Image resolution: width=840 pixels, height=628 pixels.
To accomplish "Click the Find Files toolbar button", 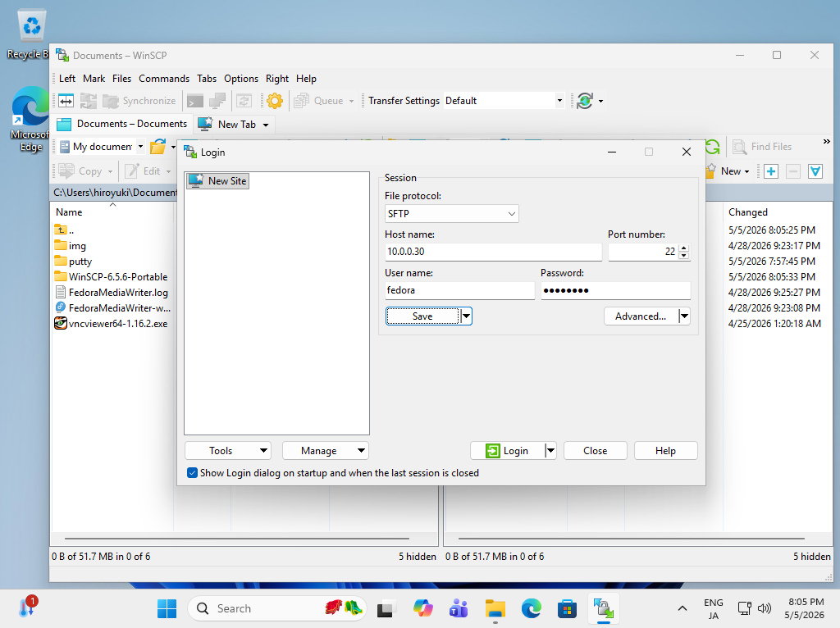I will [762, 146].
